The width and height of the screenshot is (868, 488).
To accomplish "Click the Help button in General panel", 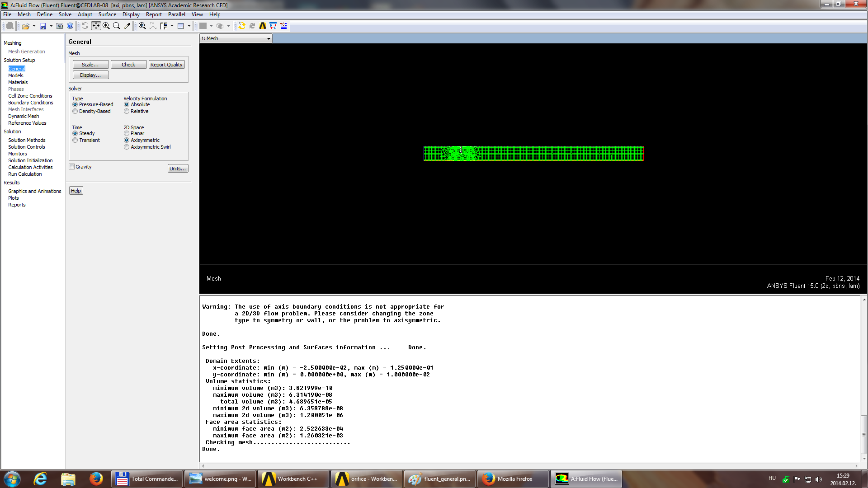I will 76,191.
